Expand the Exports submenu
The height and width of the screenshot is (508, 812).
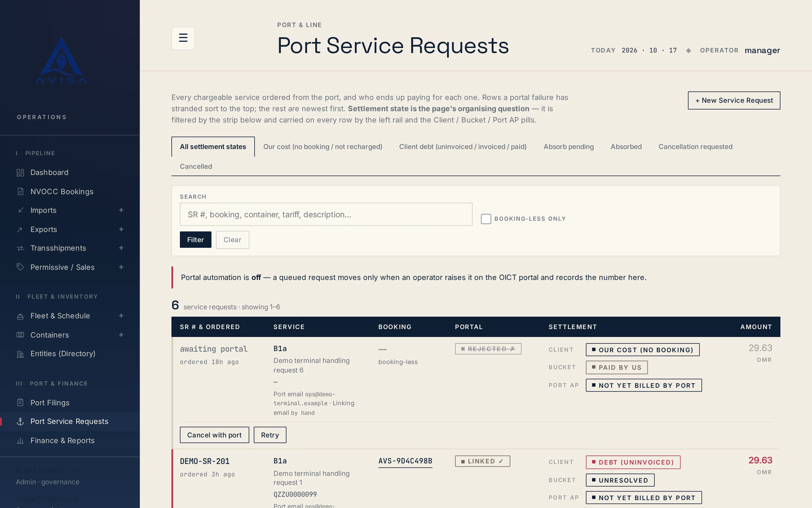click(121, 229)
